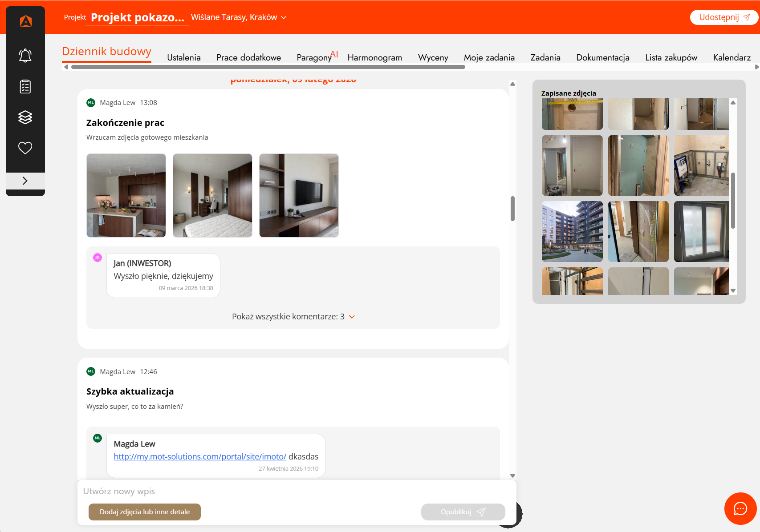Click the Opublikuj button
The height and width of the screenshot is (532, 760).
(x=463, y=512)
